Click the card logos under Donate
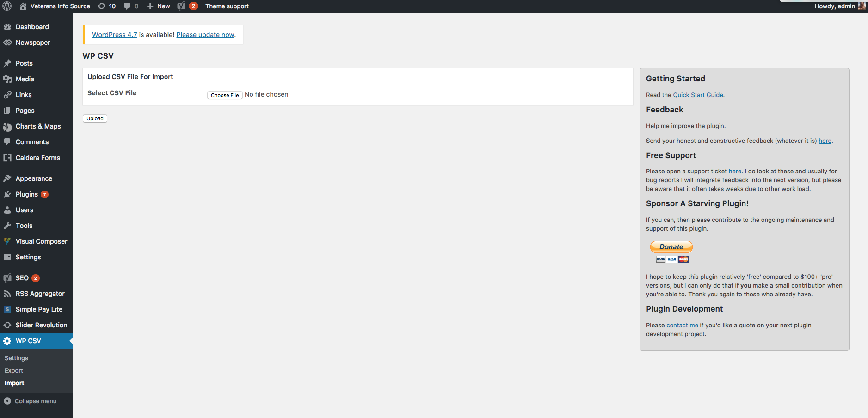 [x=672, y=259]
